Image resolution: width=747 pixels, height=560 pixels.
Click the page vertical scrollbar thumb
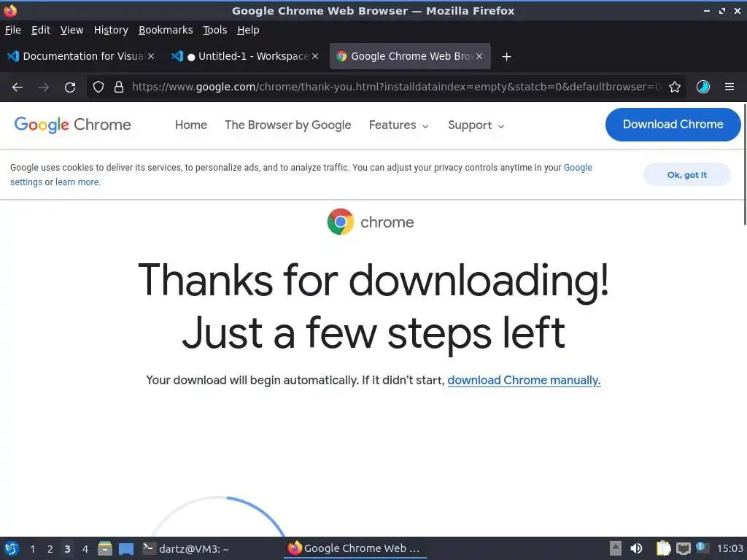click(x=745, y=164)
